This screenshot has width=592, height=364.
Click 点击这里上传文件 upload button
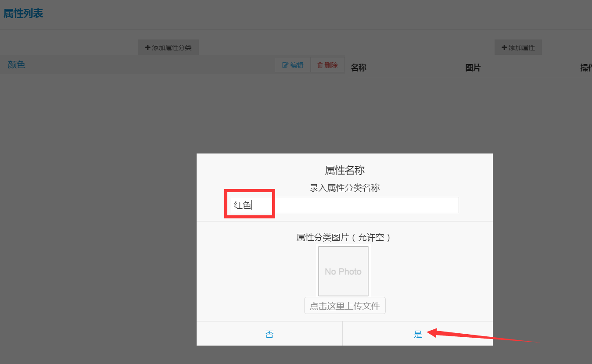pyautogui.click(x=345, y=306)
